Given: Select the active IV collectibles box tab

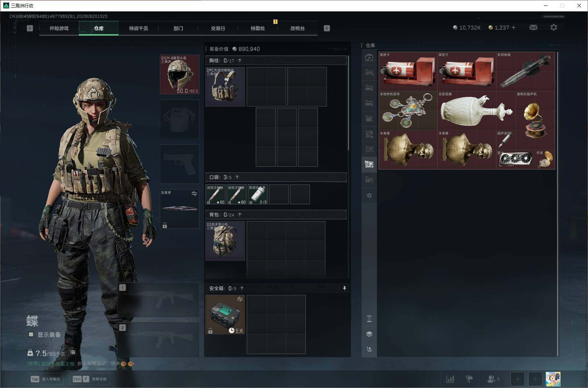Looking at the screenshot, I should pos(369,164).
